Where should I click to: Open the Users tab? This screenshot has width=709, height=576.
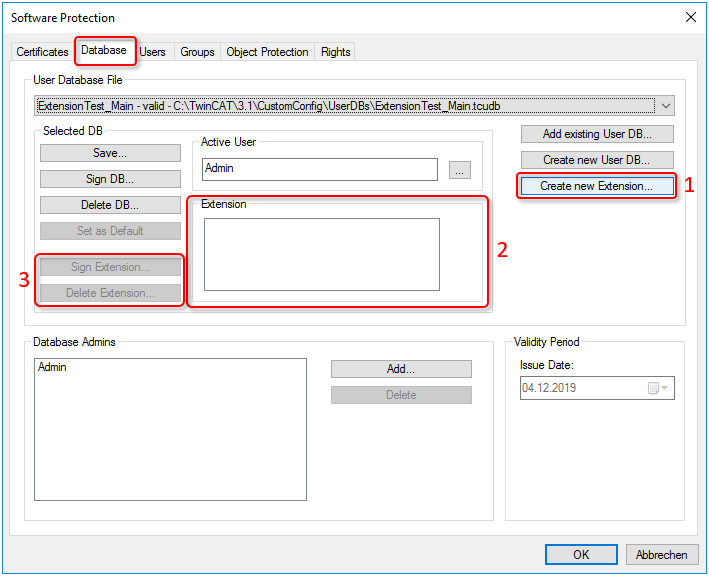[x=152, y=52]
